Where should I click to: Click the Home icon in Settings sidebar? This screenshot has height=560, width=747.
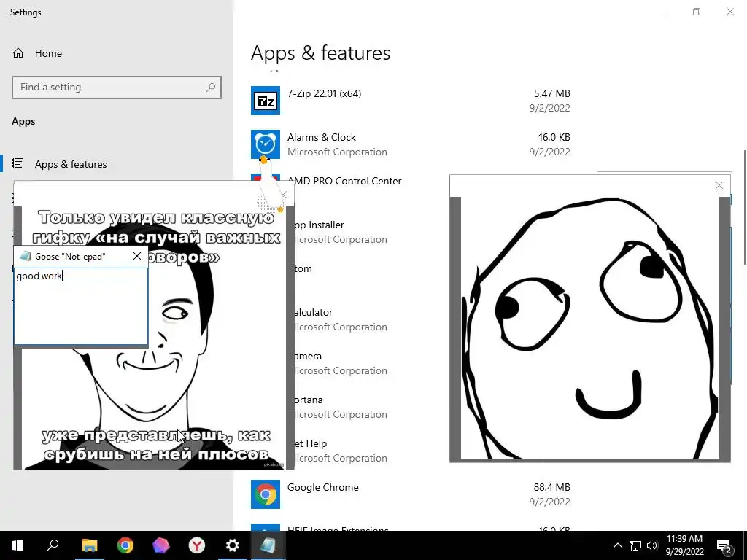pyautogui.click(x=18, y=52)
